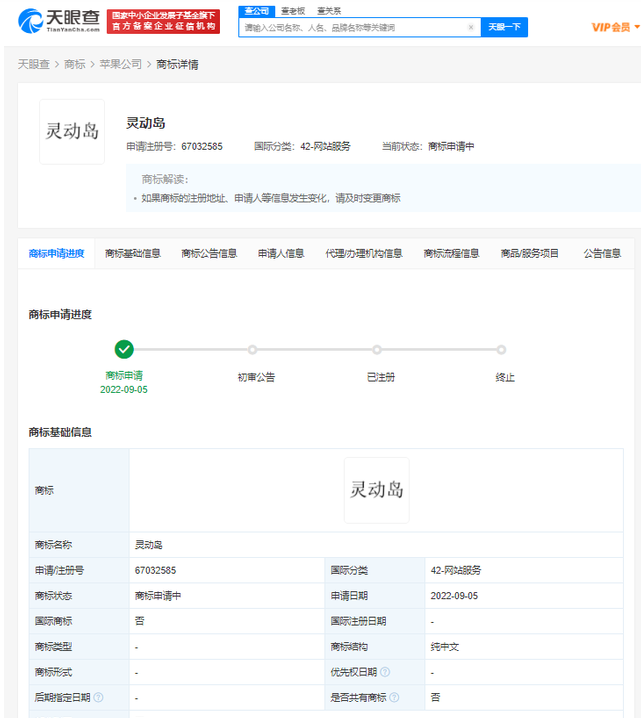Open the 公告信息 tab
This screenshot has width=641, height=718.
tap(602, 253)
